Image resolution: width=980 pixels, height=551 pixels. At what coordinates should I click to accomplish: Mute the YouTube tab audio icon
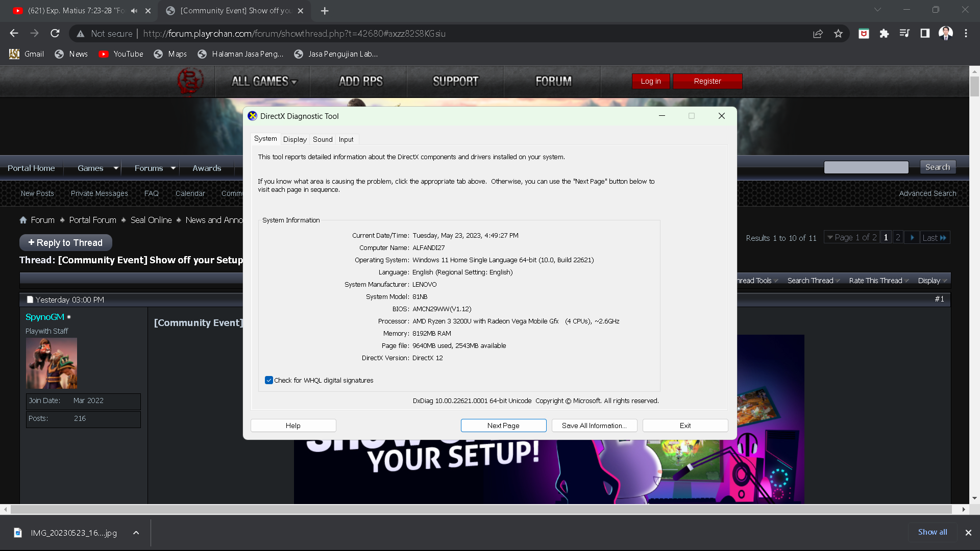click(x=134, y=11)
